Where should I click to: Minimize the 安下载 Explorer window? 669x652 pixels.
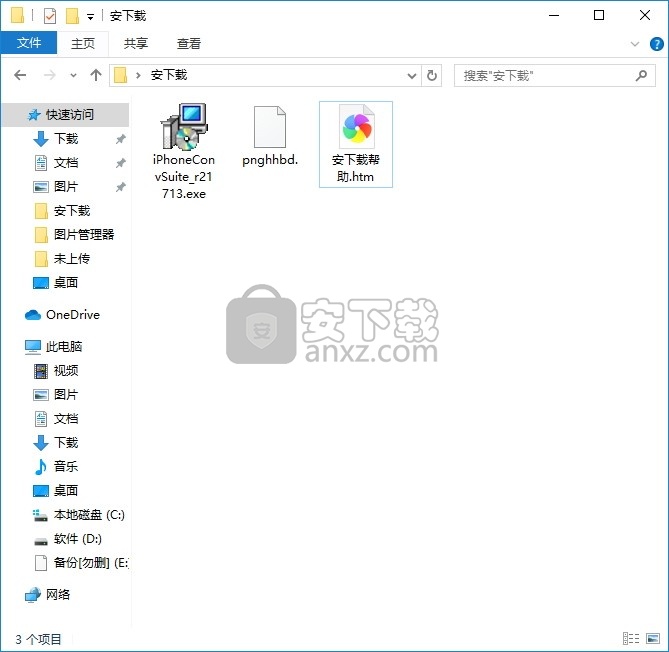(554, 16)
